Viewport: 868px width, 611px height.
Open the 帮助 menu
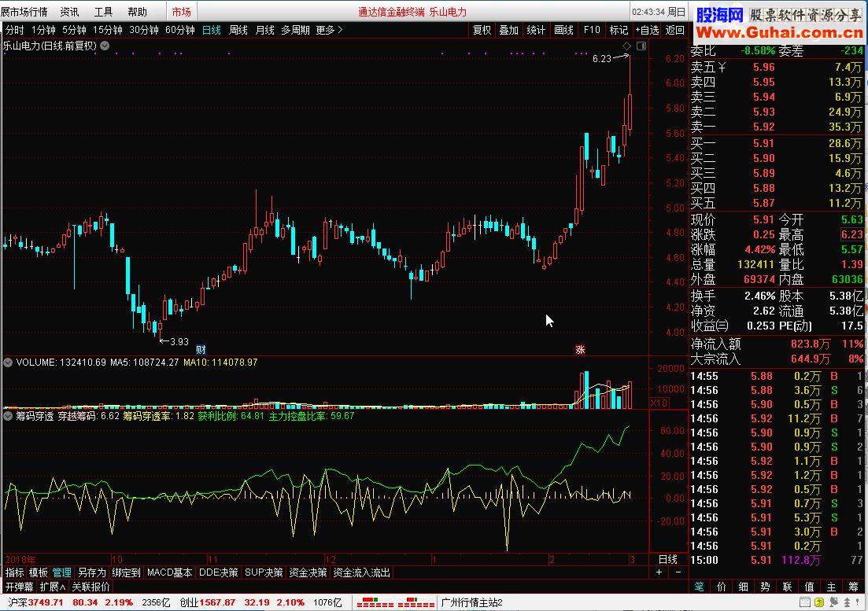coord(137,12)
